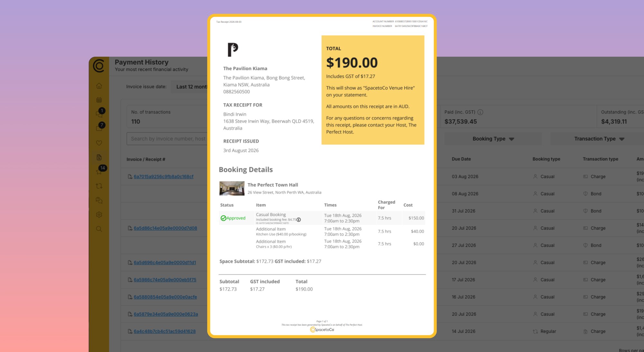The width and height of the screenshot is (644, 352).
Task: Open invoice link 6a5d696c4e05a9e0000d11d1
Action: tap(165, 263)
